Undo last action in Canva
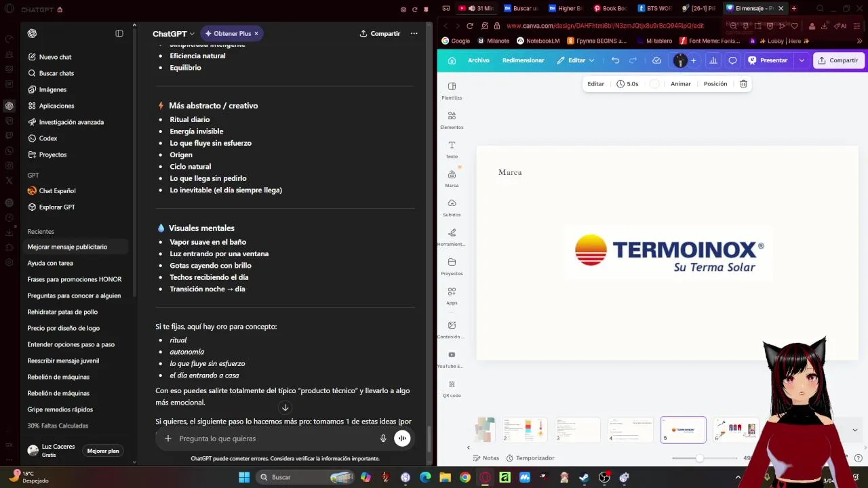The image size is (868, 488). (615, 60)
